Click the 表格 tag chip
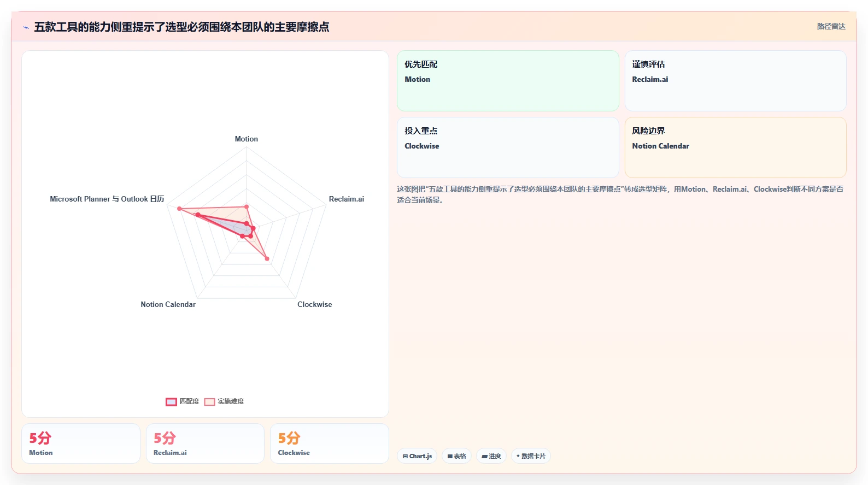868x485 pixels. (x=457, y=456)
